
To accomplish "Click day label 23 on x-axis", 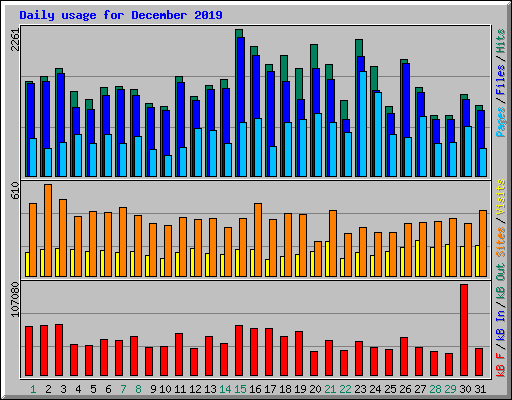I will point(360,389).
